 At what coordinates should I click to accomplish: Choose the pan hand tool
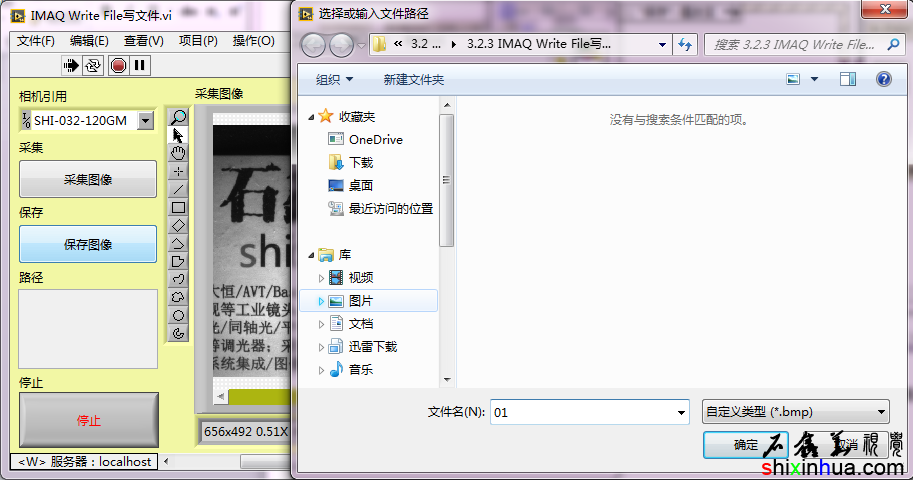click(179, 153)
